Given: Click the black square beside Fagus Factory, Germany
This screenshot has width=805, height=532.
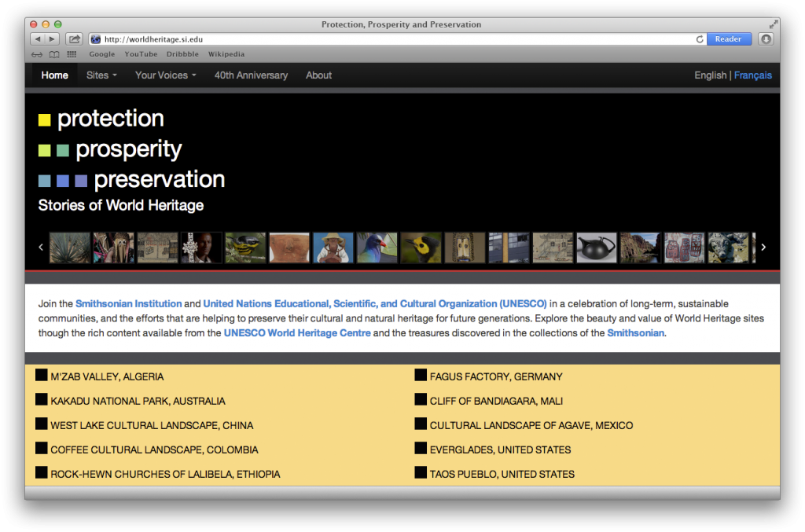Looking at the screenshot, I should click(421, 375).
